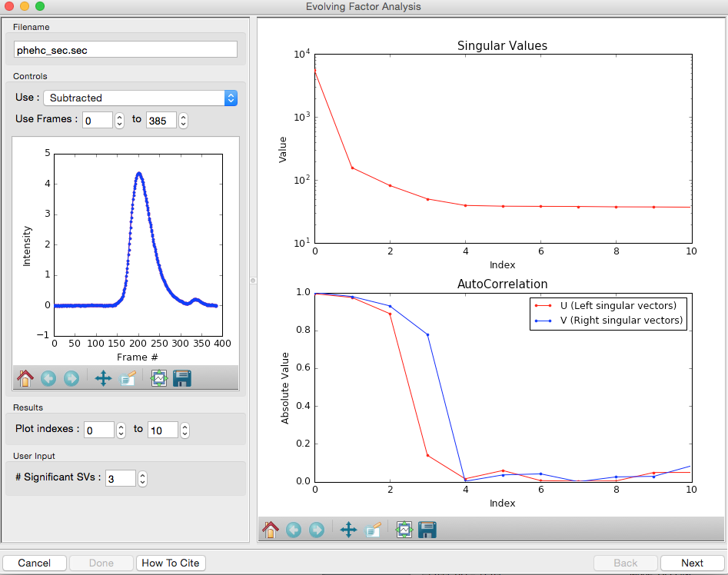
Task: Click the How To Cite button
Action: click(171, 563)
